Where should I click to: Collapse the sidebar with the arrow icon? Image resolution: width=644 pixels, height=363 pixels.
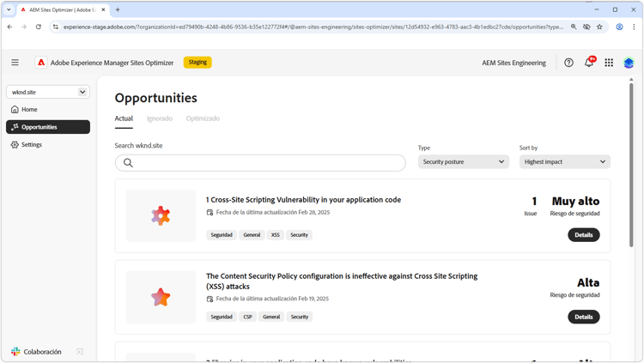(80, 352)
